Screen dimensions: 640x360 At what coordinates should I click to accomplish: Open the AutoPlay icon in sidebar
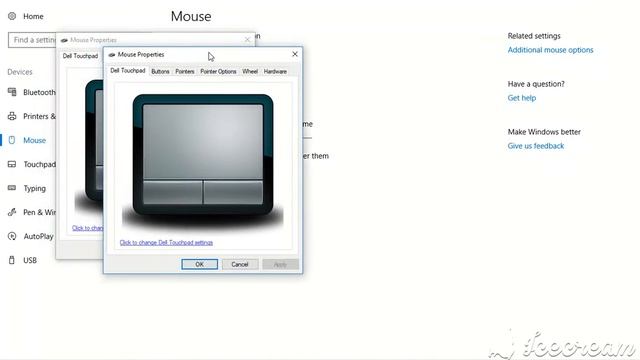pos(12,236)
